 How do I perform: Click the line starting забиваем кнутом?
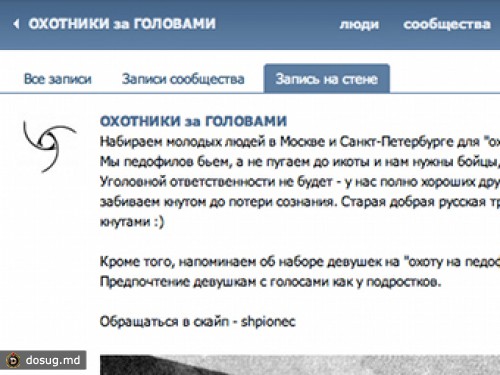pyautogui.click(x=300, y=202)
